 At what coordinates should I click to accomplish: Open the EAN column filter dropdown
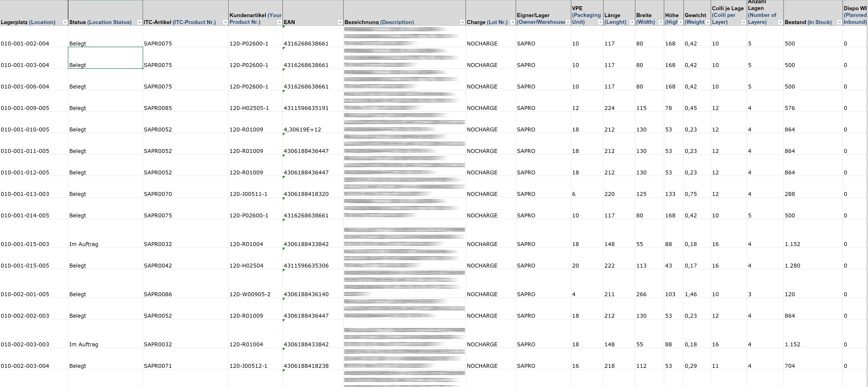pos(340,22)
